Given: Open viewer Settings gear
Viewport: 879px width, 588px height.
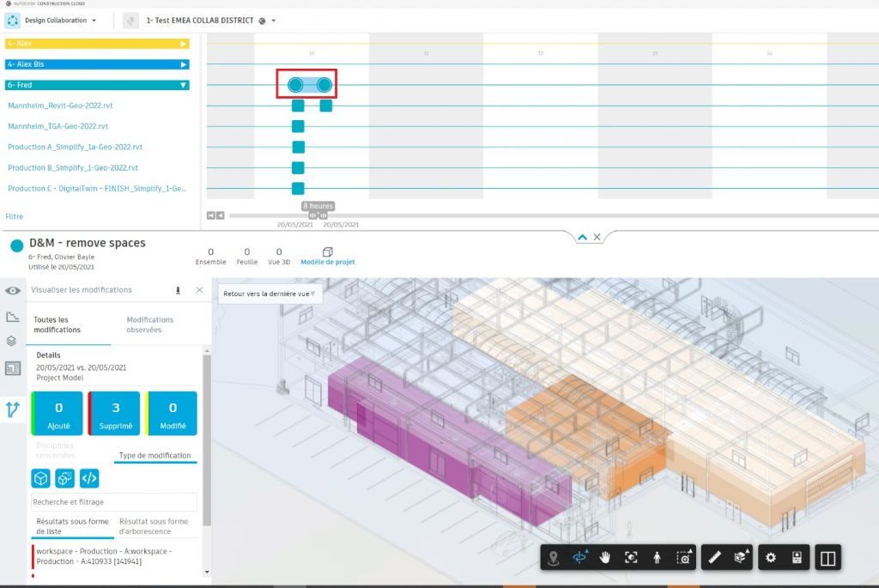Looking at the screenshot, I should (771, 558).
